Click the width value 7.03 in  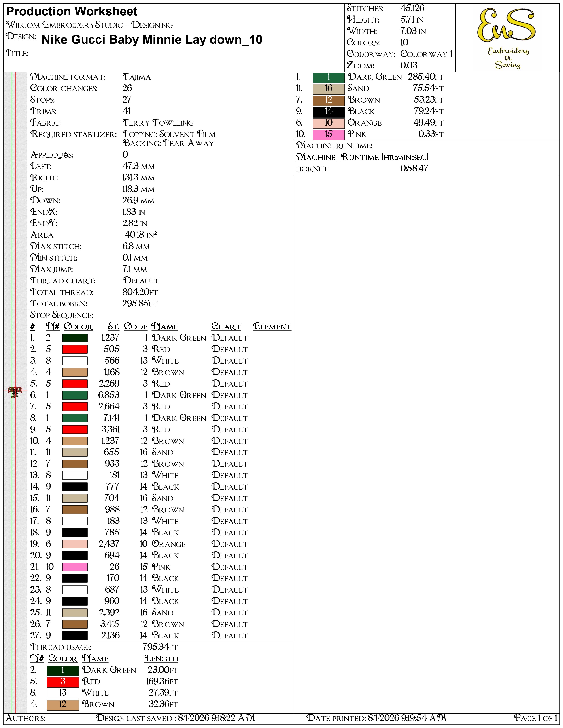(x=413, y=31)
